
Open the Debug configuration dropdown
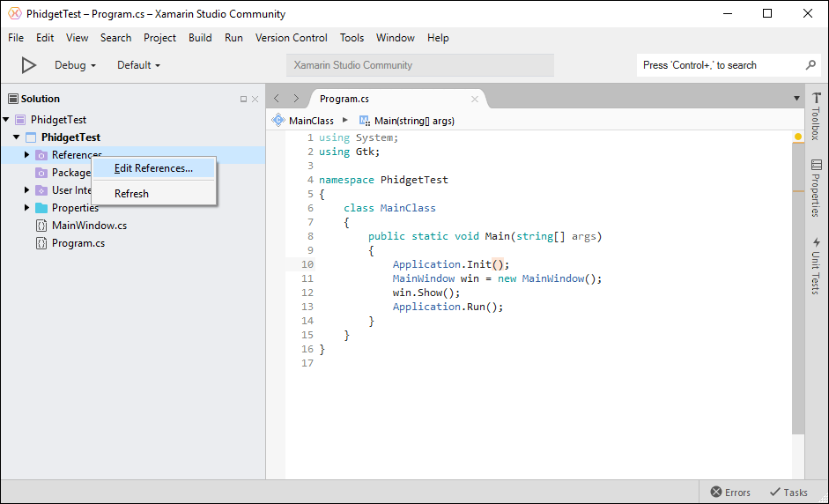75,65
